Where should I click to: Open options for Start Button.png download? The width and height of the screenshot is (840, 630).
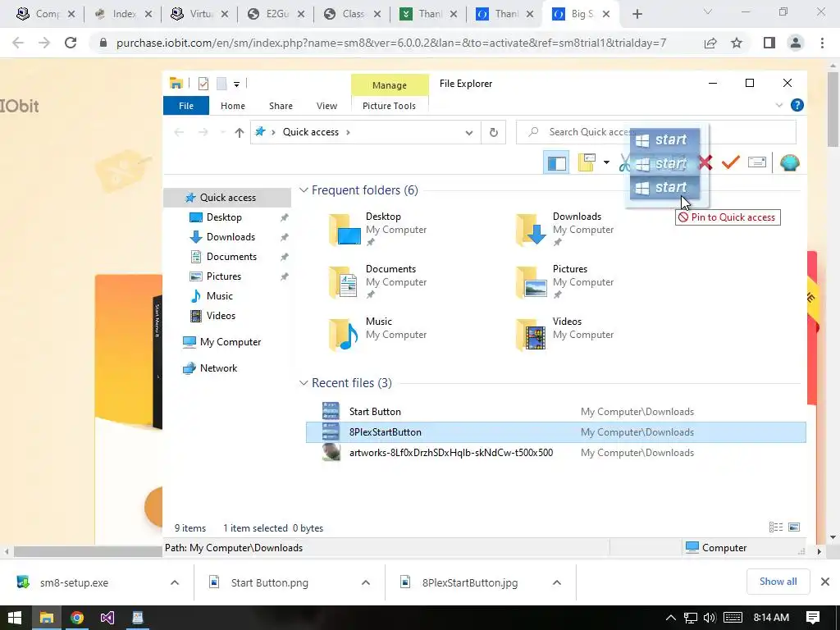(x=366, y=583)
